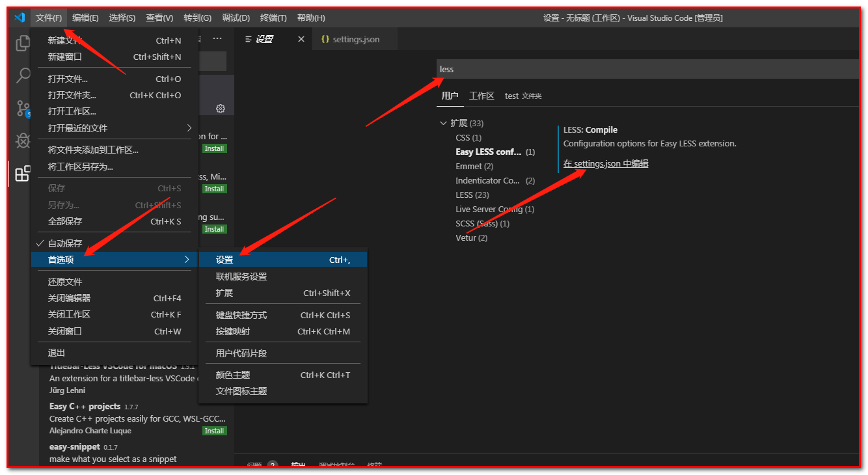Click the gear icon in extensions list
This screenshot has height=475, width=868.
pyautogui.click(x=221, y=109)
